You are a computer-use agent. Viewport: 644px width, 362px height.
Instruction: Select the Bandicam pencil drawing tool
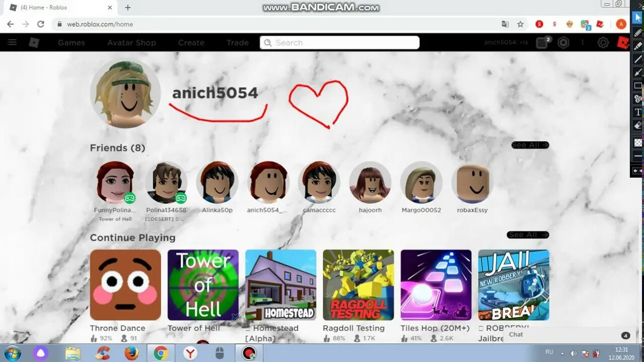(x=637, y=33)
